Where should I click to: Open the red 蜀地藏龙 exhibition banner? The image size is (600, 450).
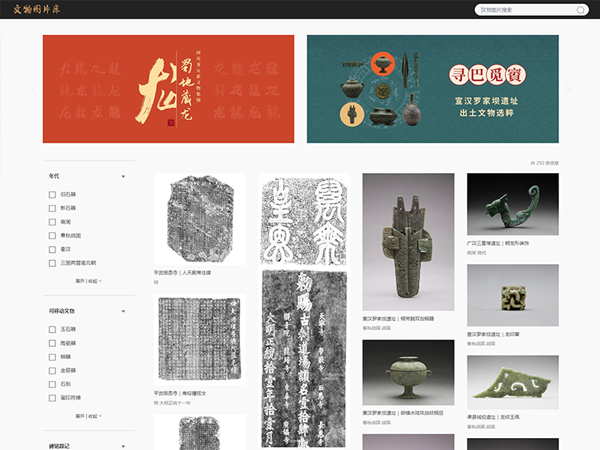168,90
